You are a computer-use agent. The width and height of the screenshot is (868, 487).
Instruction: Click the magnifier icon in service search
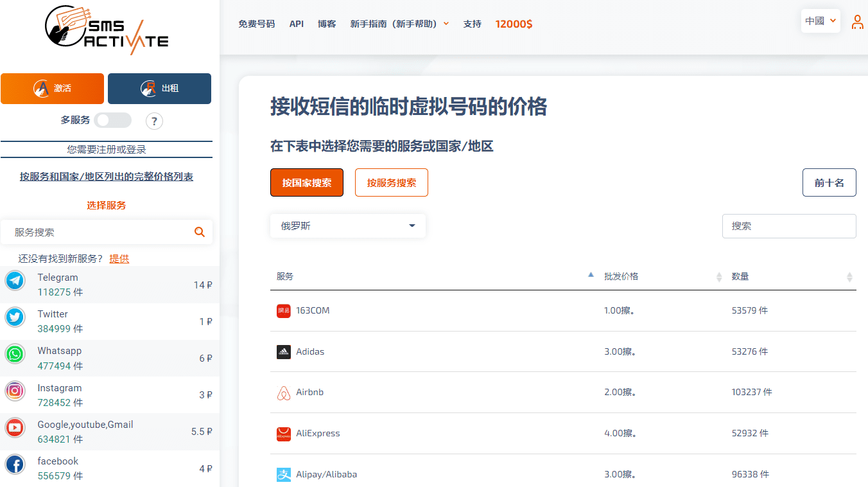point(200,232)
